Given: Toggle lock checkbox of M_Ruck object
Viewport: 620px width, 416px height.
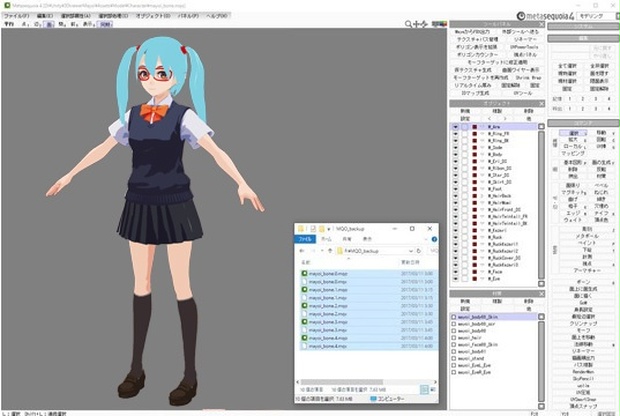Looking at the screenshot, I should 465,237.
